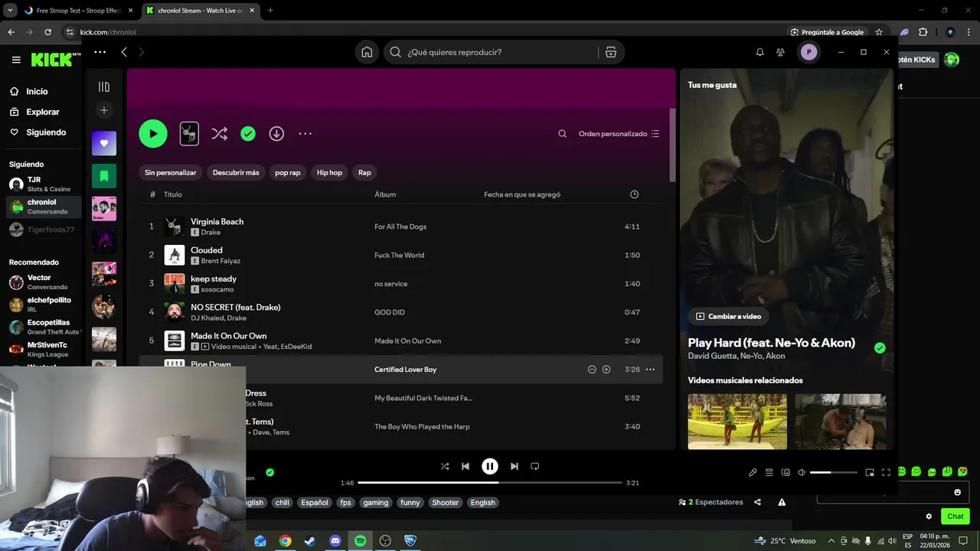
Task: Toggle repeat in the player bar
Action: 535,466
